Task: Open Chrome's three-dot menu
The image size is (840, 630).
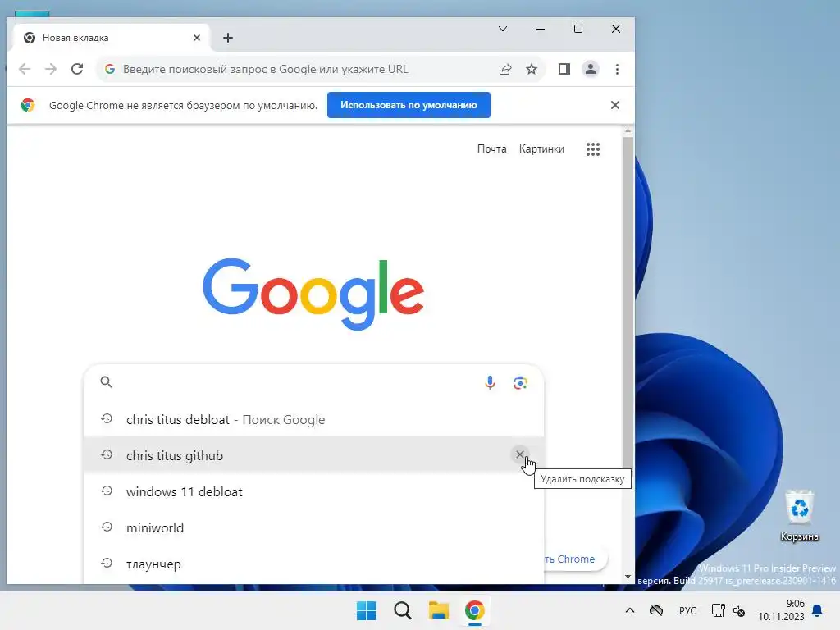Action: tap(617, 69)
